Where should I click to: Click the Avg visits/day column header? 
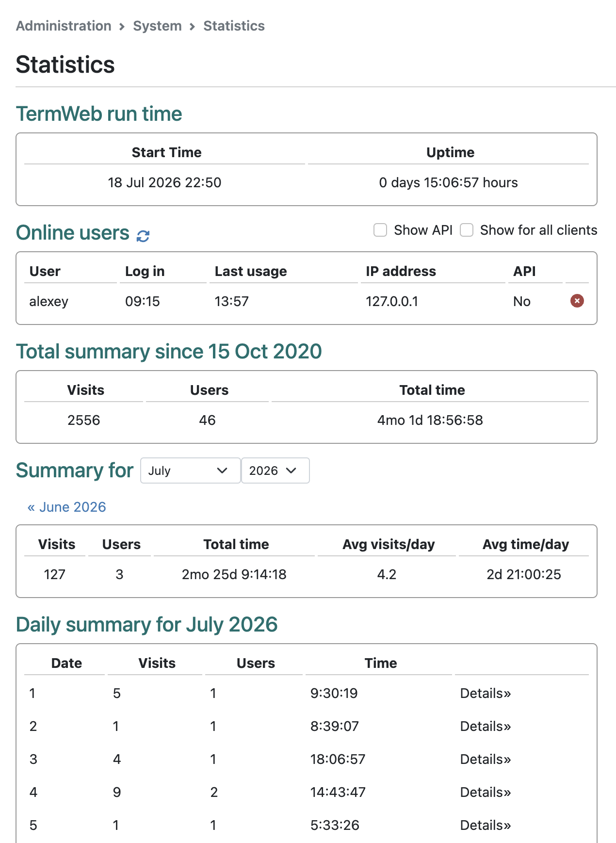tap(388, 544)
